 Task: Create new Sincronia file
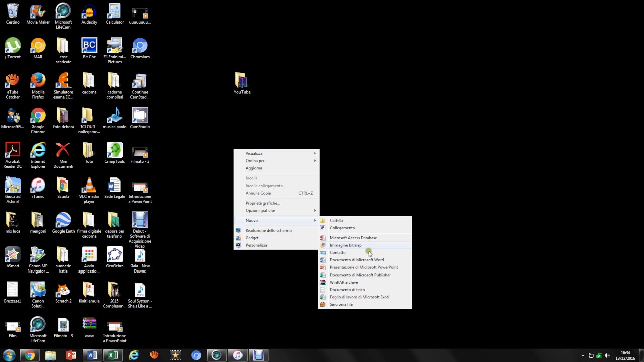click(365, 304)
